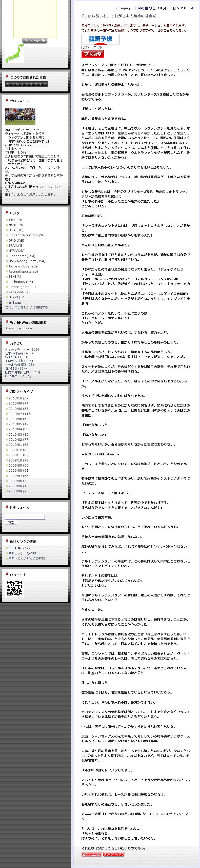Image resolution: width=200 pixels, height=868 pixels.
Task: Open the Racing&sports(au) link
Action: tap(23, 271)
